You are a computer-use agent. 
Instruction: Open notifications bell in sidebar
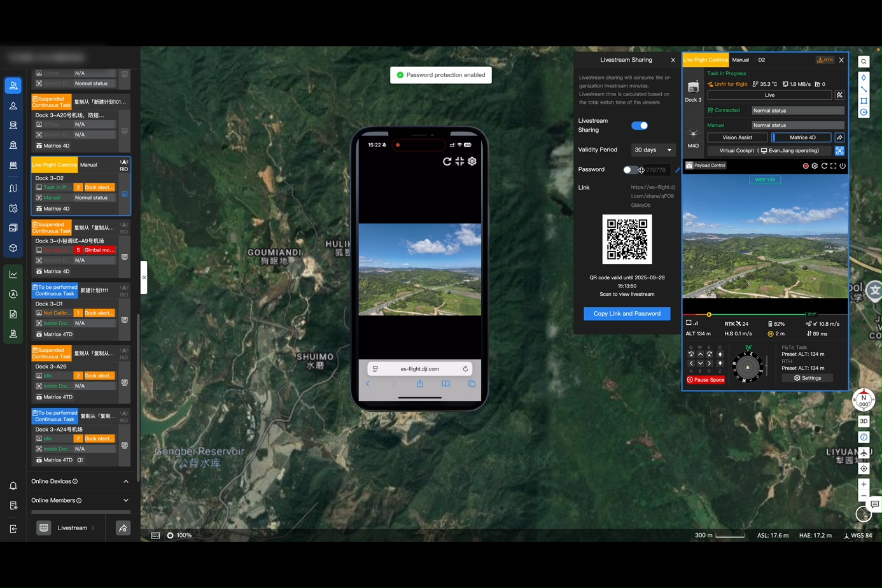click(13, 486)
